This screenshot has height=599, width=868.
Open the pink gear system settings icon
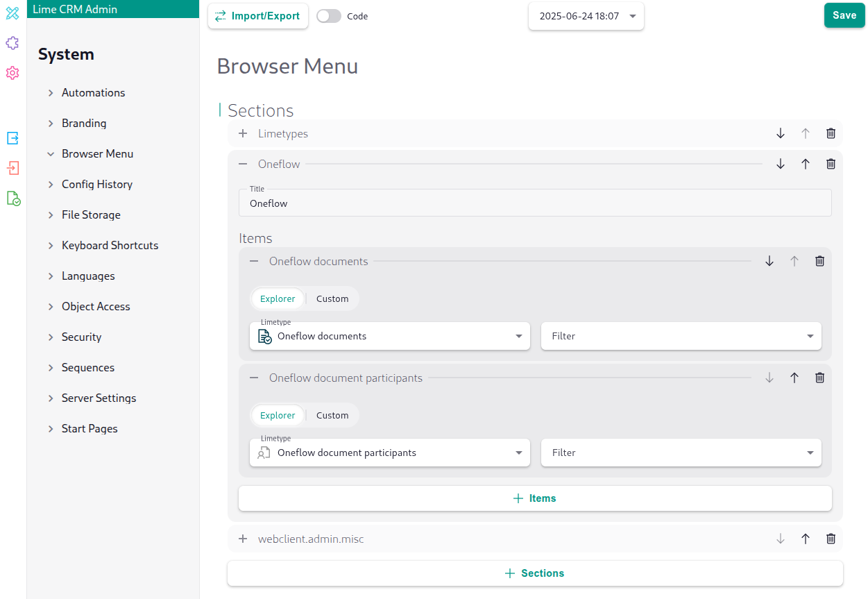pos(12,73)
